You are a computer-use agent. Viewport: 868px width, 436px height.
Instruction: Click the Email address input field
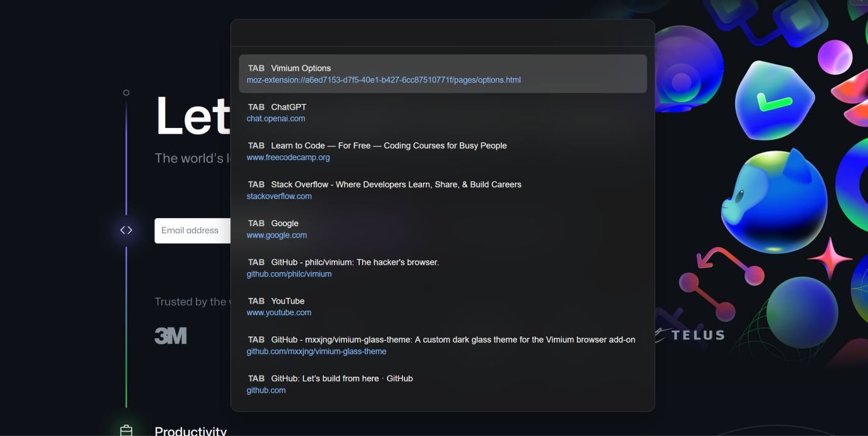[x=193, y=231]
